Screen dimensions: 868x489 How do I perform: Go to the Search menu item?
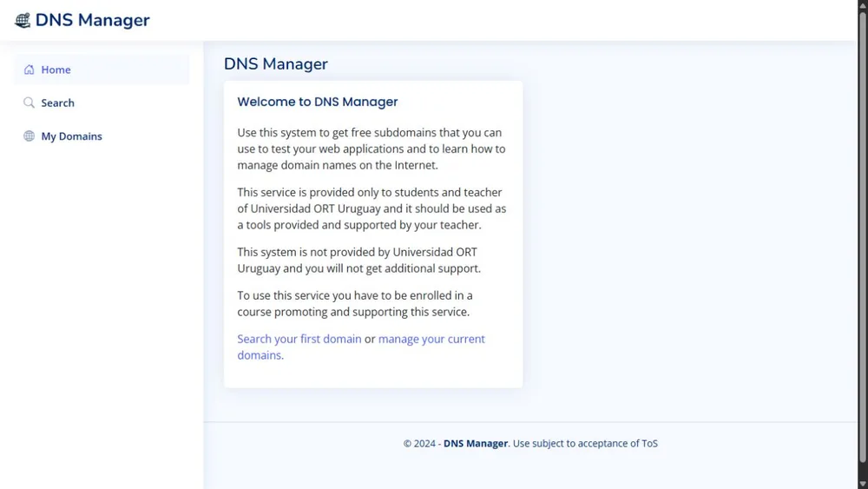click(x=102, y=102)
